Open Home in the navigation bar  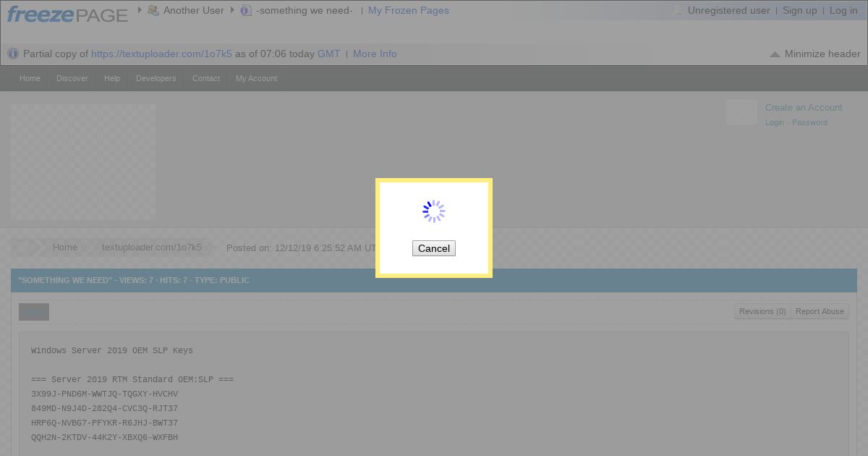click(x=30, y=78)
